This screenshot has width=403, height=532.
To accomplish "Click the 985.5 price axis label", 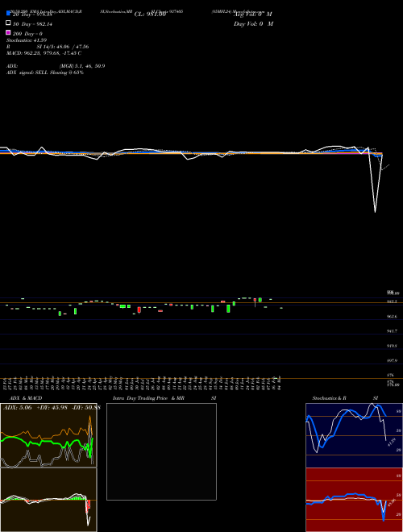I will [x=392, y=301].
